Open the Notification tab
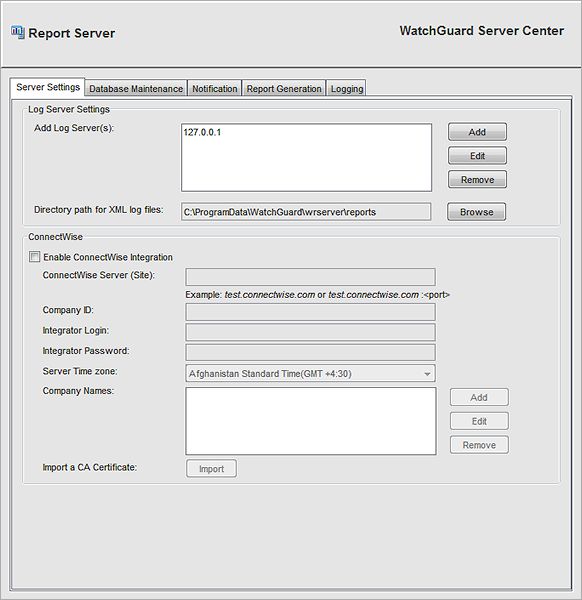 click(215, 89)
